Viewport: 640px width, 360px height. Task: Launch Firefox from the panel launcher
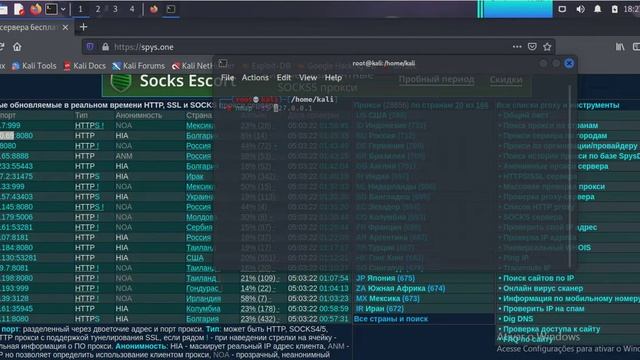(x=36, y=9)
